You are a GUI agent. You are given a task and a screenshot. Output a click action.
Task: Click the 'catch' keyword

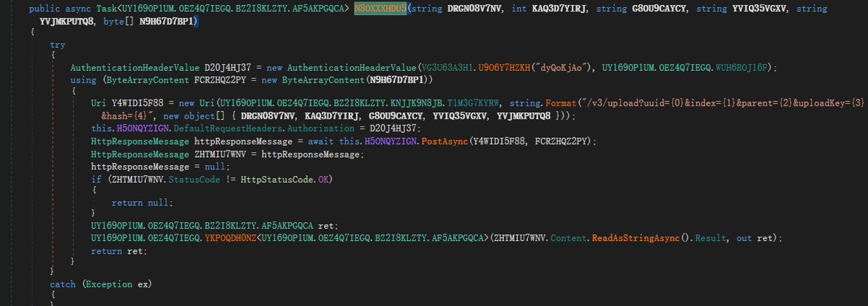click(x=63, y=284)
